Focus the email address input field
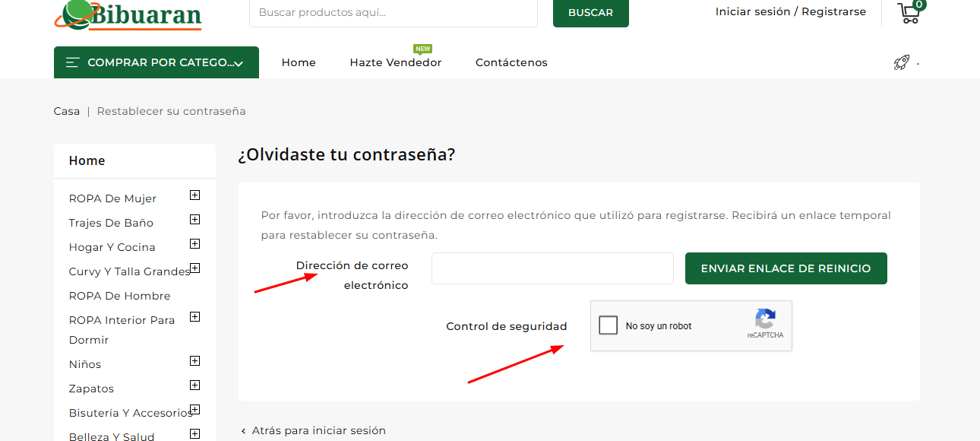Screen dimensions: 980x441 coord(552,268)
